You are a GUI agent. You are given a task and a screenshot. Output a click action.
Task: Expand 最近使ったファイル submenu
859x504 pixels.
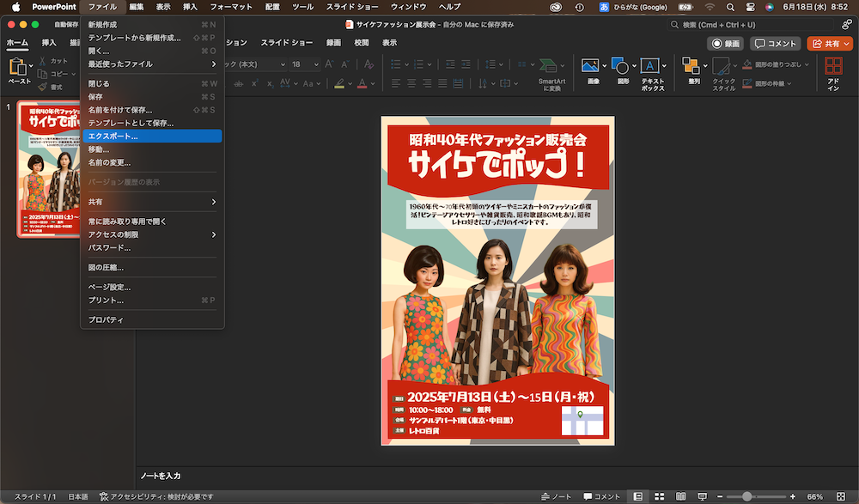pos(152,64)
